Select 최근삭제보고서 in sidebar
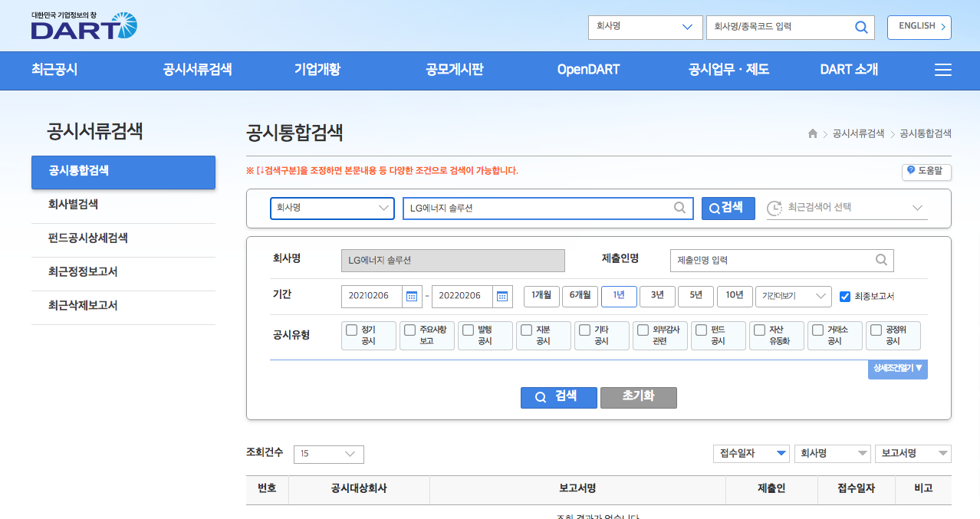The image size is (980, 519). click(x=123, y=306)
